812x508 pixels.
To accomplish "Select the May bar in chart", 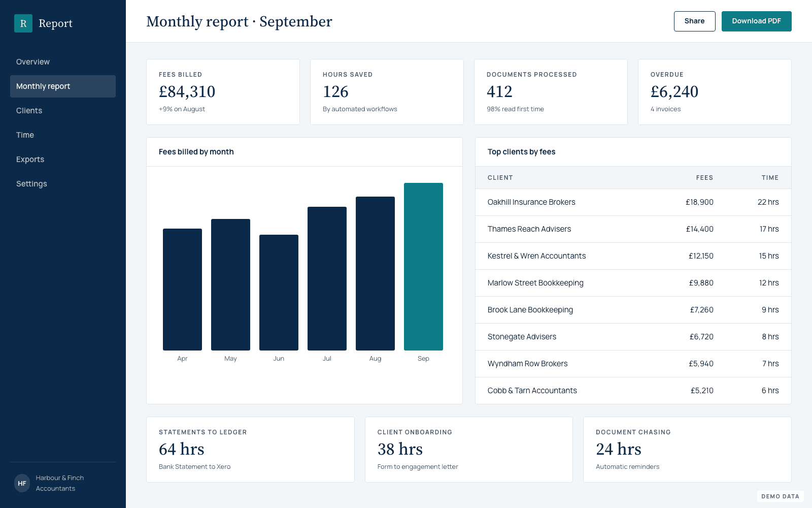I will pos(230,284).
